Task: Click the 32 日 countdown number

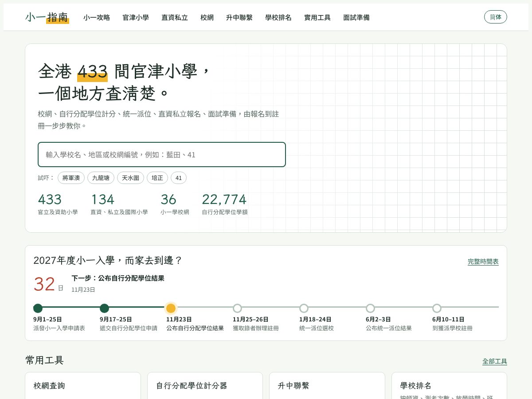Action: (x=48, y=285)
